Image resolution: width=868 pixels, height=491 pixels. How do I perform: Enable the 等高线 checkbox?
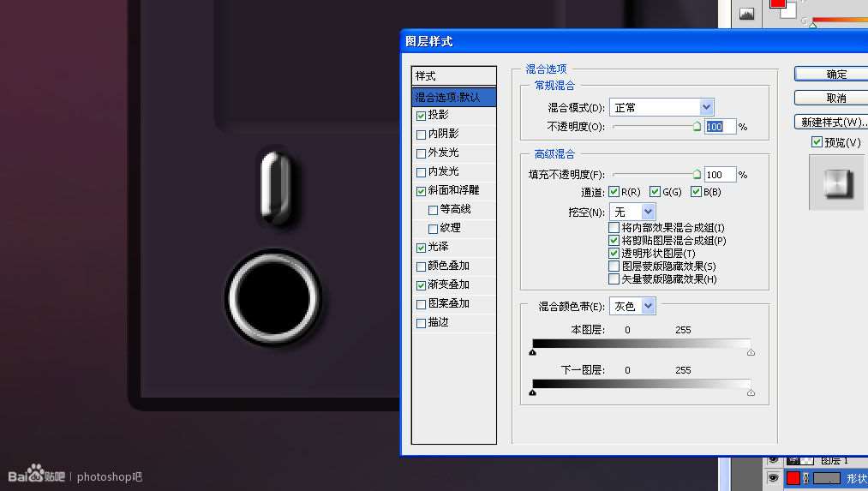(x=433, y=210)
